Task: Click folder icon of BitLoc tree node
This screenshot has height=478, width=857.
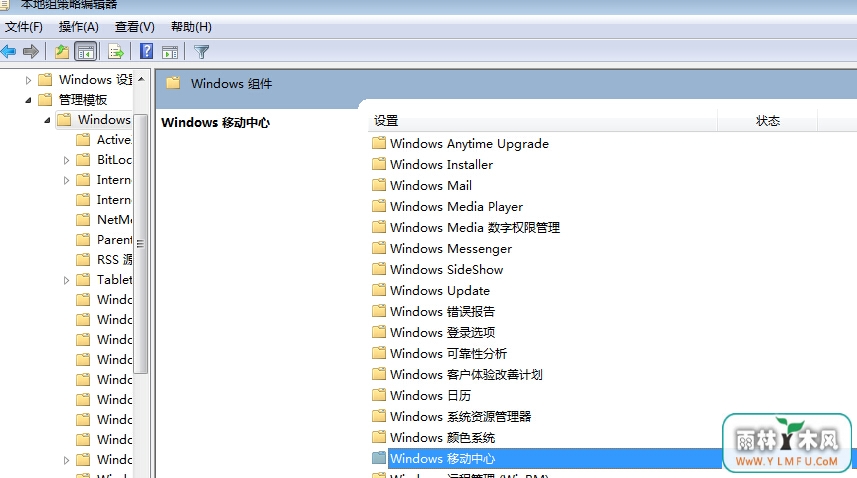Action: [83, 160]
